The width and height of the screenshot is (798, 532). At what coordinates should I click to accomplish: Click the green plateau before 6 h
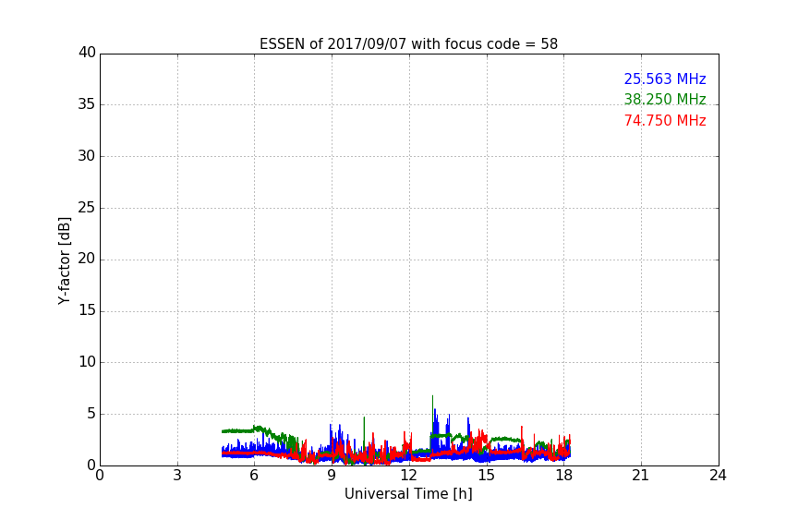point(237,431)
